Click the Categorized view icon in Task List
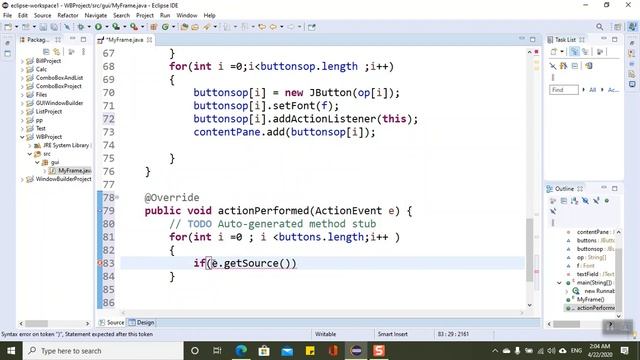 574,52
